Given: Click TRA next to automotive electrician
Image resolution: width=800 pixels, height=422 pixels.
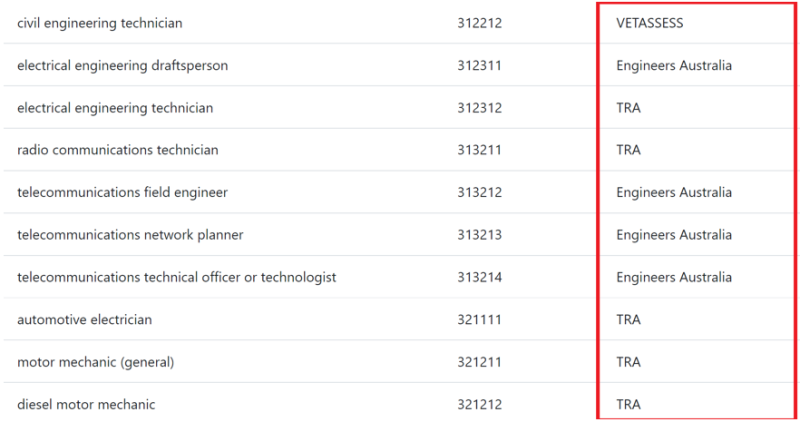Looking at the screenshot, I should click(x=628, y=320).
